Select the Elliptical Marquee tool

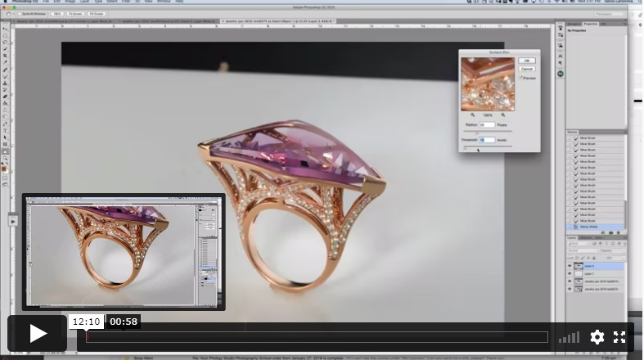point(6,35)
